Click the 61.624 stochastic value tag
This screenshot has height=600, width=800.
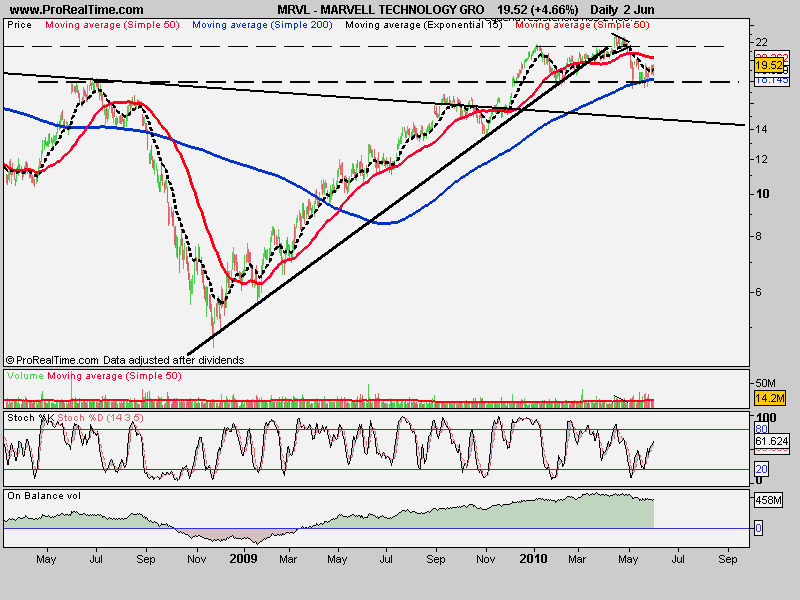click(x=771, y=441)
